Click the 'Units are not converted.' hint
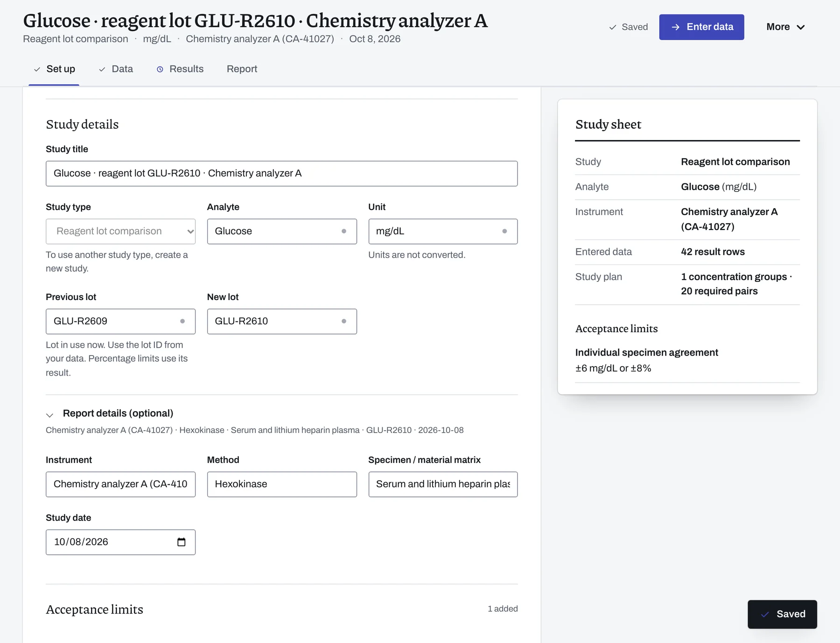The width and height of the screenshot is (840, 643). [417, 255]
